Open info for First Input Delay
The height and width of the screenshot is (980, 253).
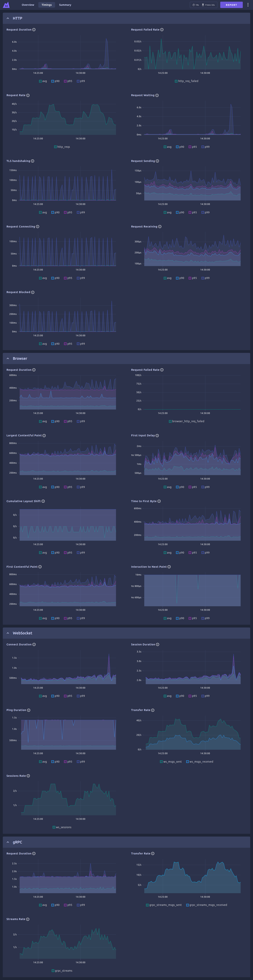pyautogui.click(x=157, y=436)
